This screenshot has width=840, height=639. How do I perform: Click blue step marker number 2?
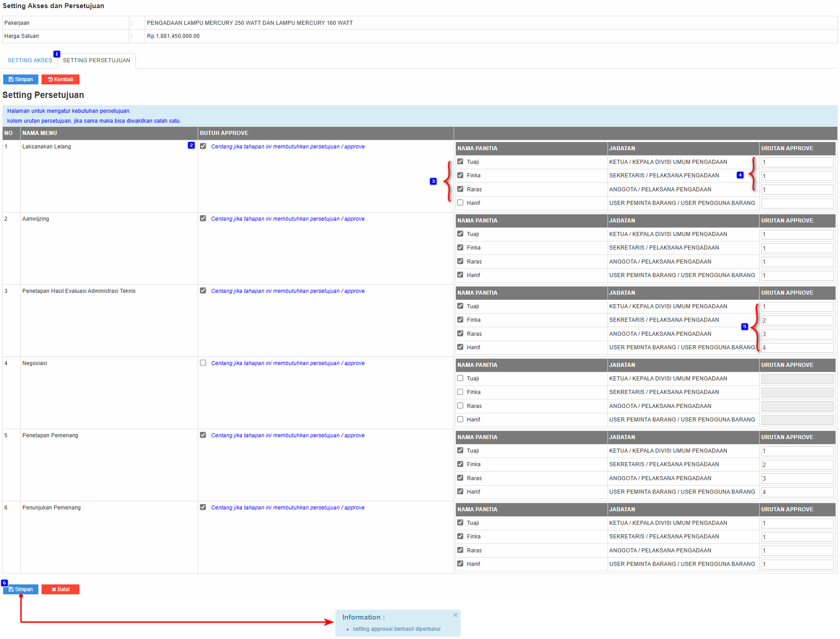191,145
